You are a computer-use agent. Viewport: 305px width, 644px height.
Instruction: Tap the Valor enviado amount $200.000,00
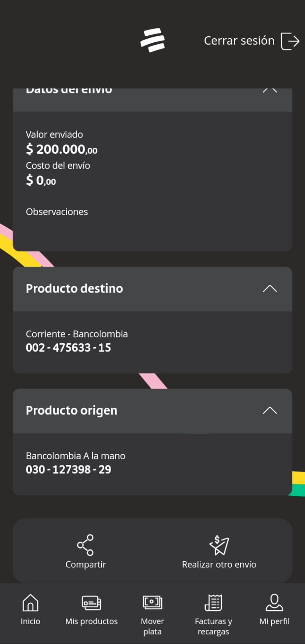61,149
